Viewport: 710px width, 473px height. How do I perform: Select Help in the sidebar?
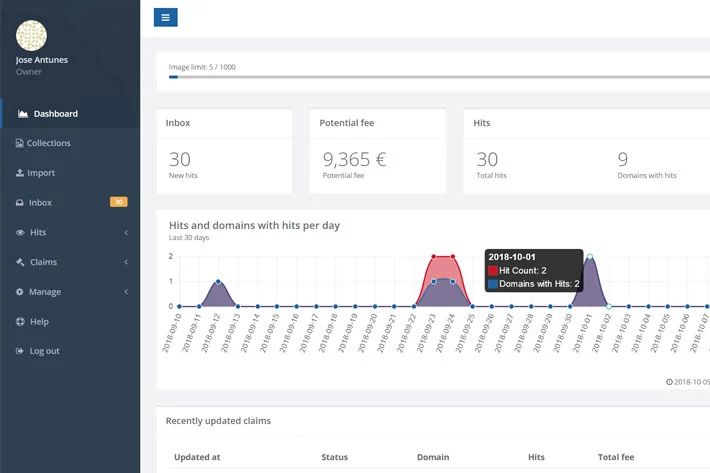click(x=71, y=321)
